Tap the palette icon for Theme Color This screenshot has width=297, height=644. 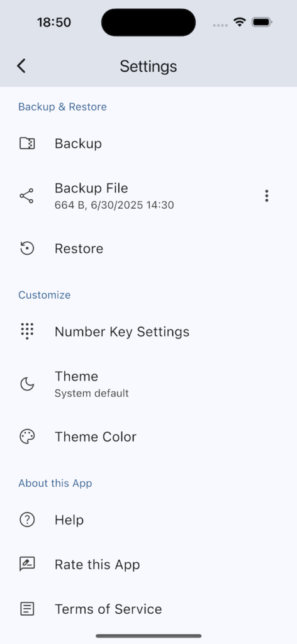27,436
